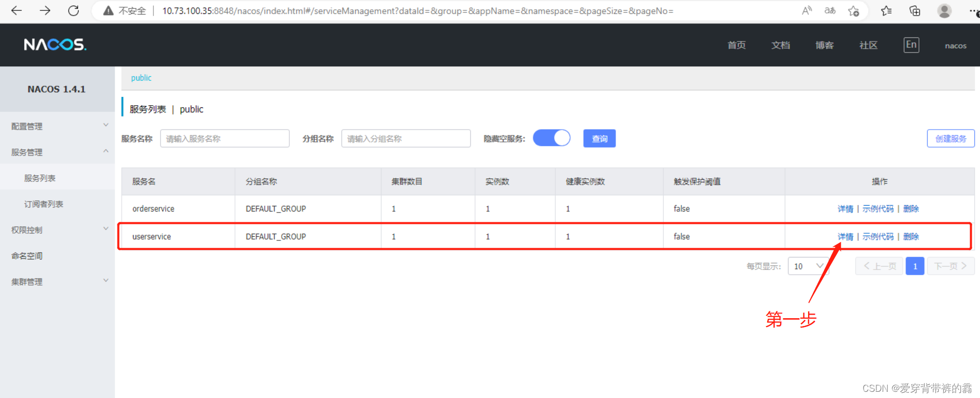The width and height of the screenshot is (980, 398).
Task: Click 删除 for userservice
Action: pos(911,236)
